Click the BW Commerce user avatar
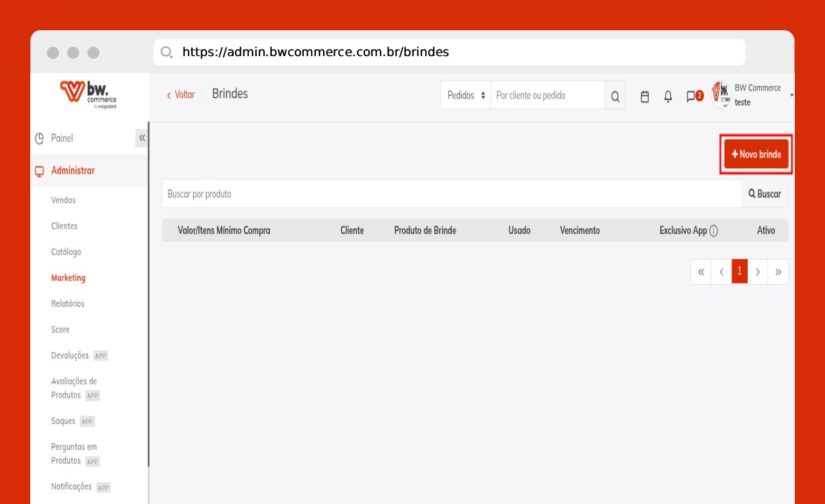Image resolution: width=825 pixels, height=504 pixels. tap(721, 95)
